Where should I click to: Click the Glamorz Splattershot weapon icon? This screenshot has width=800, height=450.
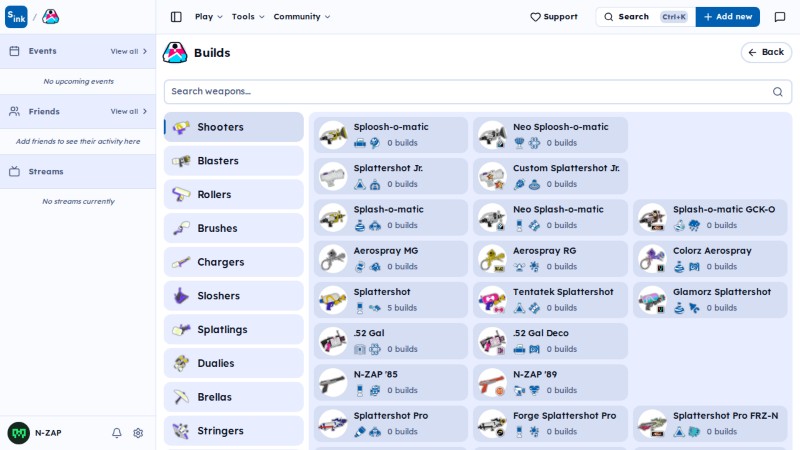(653, 300)
